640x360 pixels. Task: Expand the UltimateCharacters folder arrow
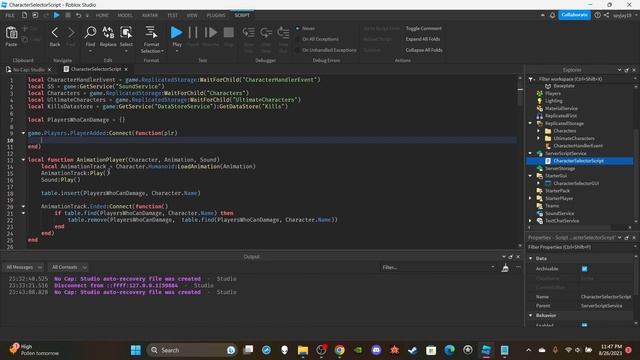(x=538, y=138)
